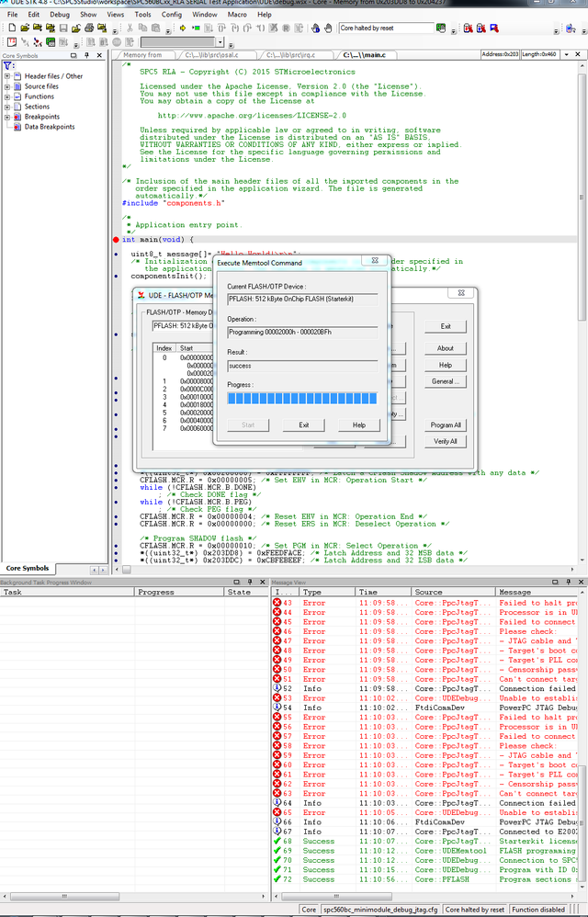
Task: Click the green window icon in second toolbar
Action: coord(51,41)
